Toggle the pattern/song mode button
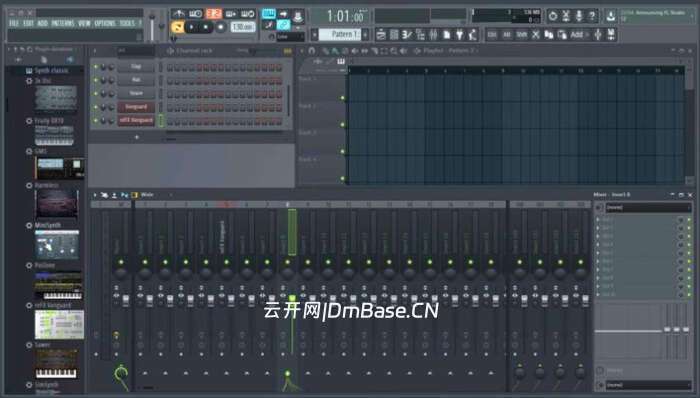 tap(178, 27)
